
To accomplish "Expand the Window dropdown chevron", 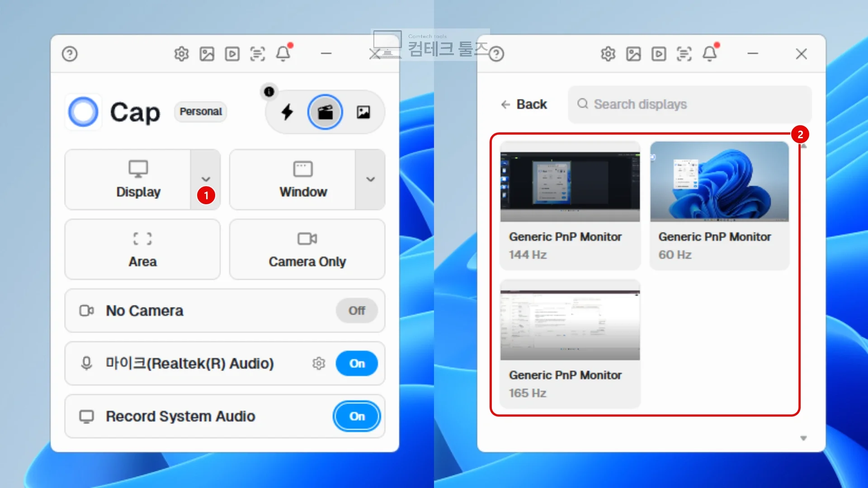I will 370,179.
